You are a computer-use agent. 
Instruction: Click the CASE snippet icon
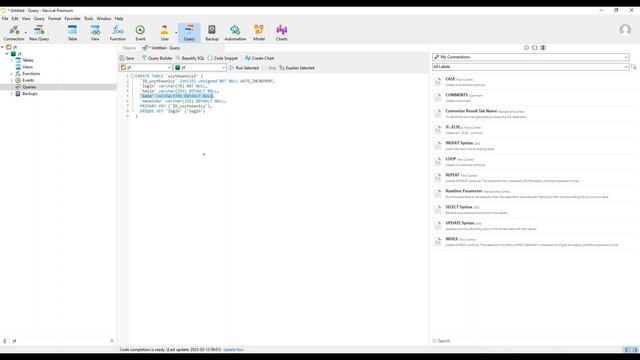pos(438,82)
